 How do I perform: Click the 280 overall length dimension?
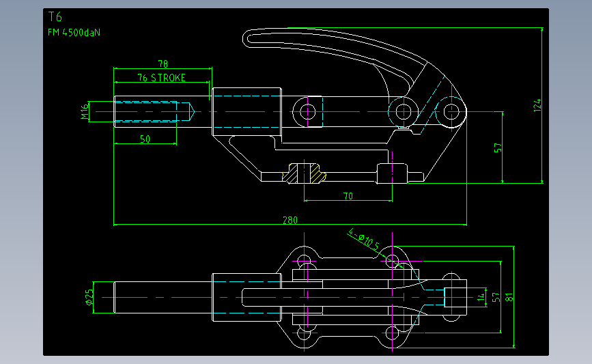[x=290, y=220]
